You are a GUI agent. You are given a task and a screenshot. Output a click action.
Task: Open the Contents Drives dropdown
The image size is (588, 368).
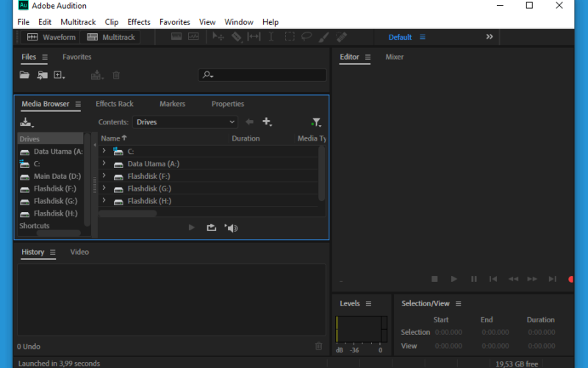tap(185, 122)
